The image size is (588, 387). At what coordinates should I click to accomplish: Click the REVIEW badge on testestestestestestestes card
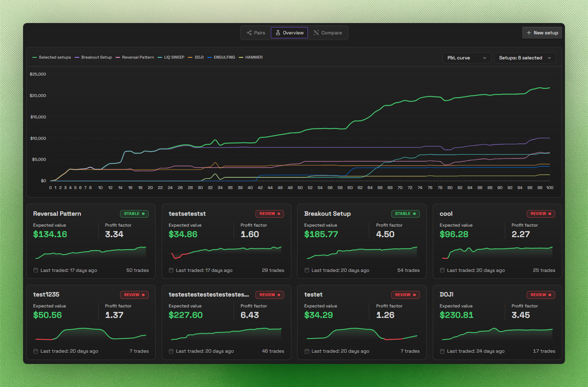[270, 295]
